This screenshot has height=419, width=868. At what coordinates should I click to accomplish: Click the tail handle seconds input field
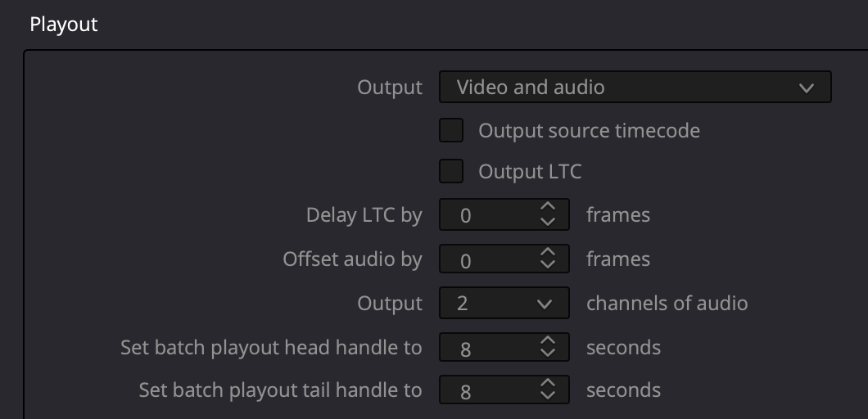click(x=504, y=390)
